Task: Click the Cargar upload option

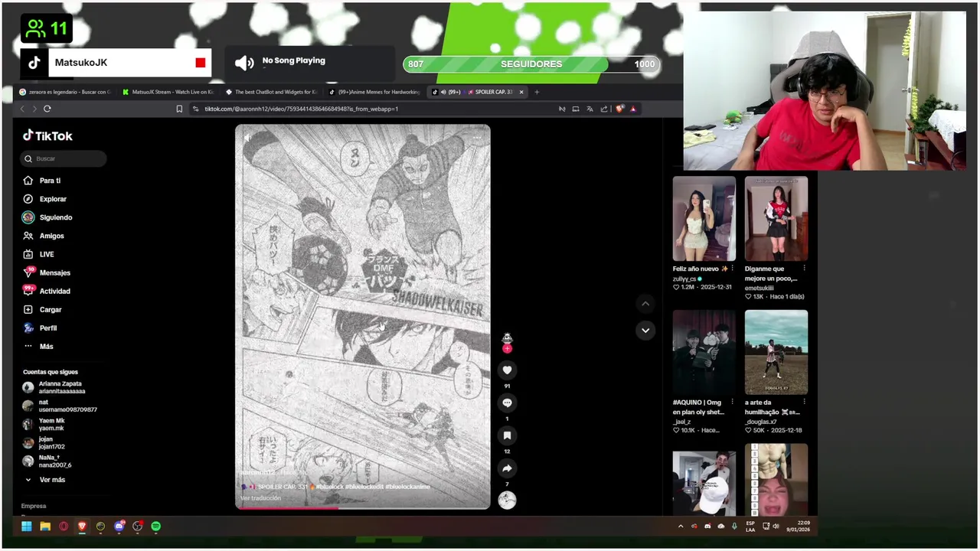Action: click(42, 309)
